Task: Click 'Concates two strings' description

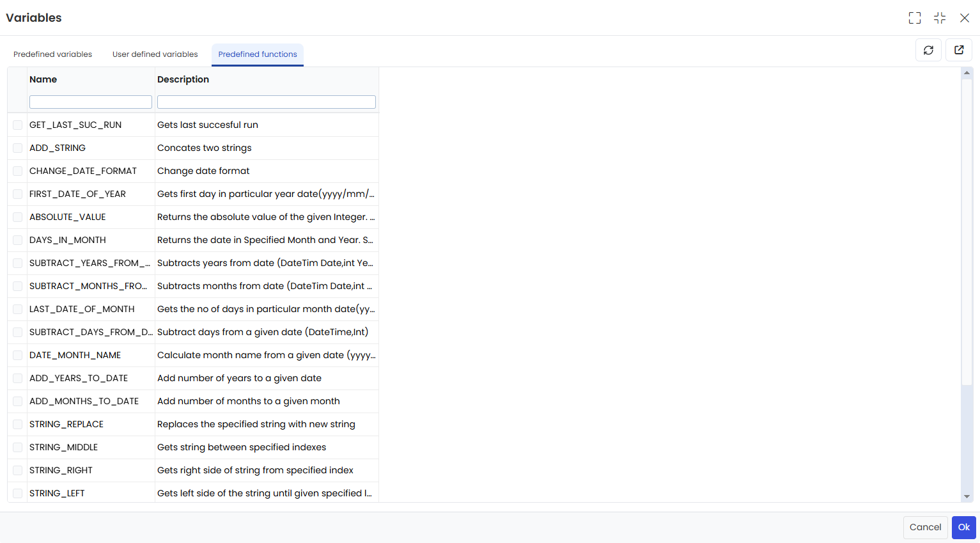Action: pyautogui.click(x=205, y=148)
